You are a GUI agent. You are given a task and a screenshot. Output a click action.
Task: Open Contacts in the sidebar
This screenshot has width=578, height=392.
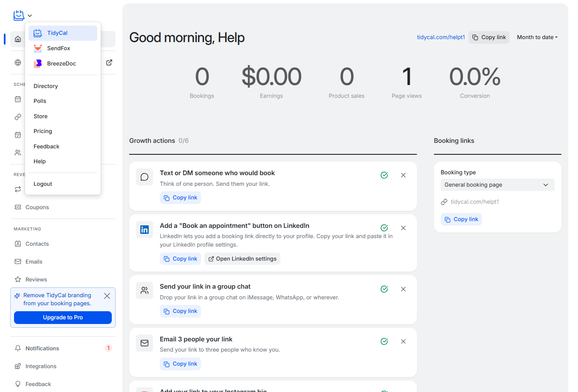tap(63, 244)
